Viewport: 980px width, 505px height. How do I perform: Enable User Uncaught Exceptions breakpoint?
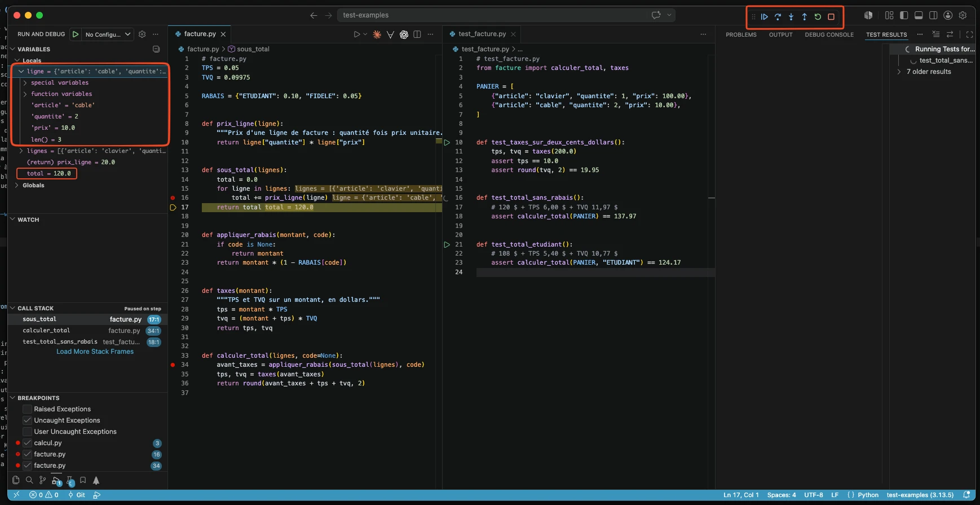(27, 432)
